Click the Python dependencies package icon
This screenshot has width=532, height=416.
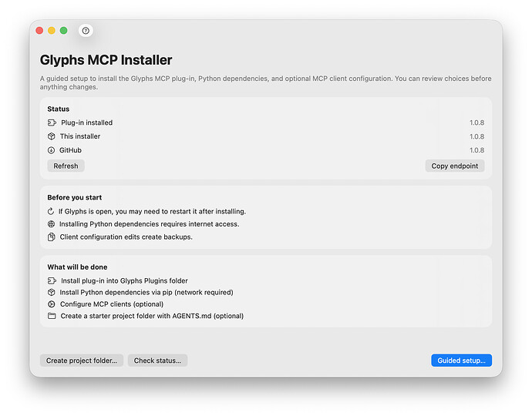coord(52,293)
